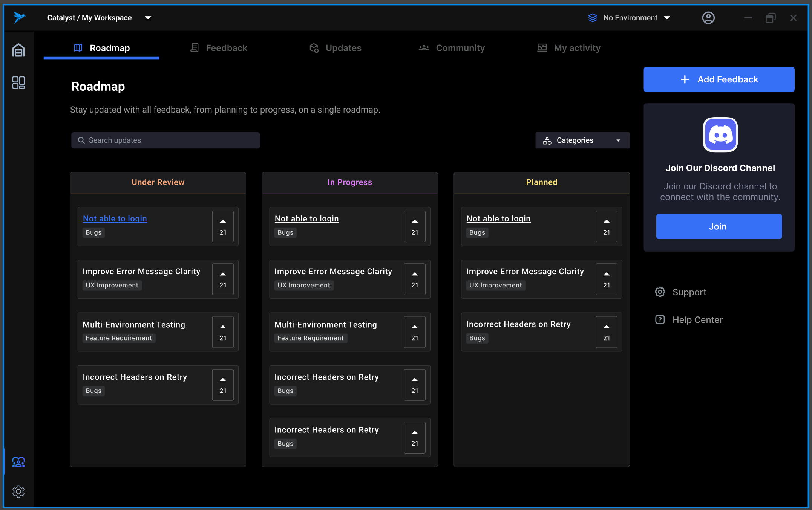The height and width of the screenshot is (510, 812).
Task: Click the search magnifier icon
Action: [81, 140]
